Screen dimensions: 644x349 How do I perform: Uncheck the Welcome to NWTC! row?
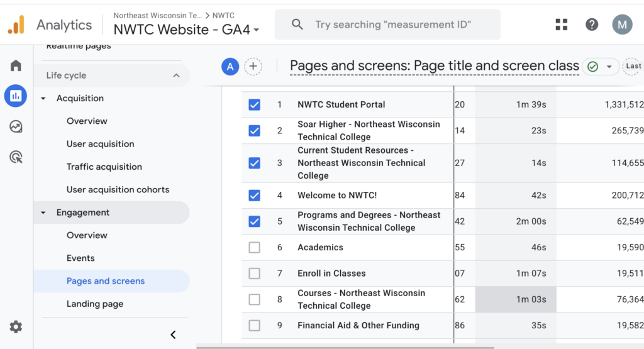[254, 196]
